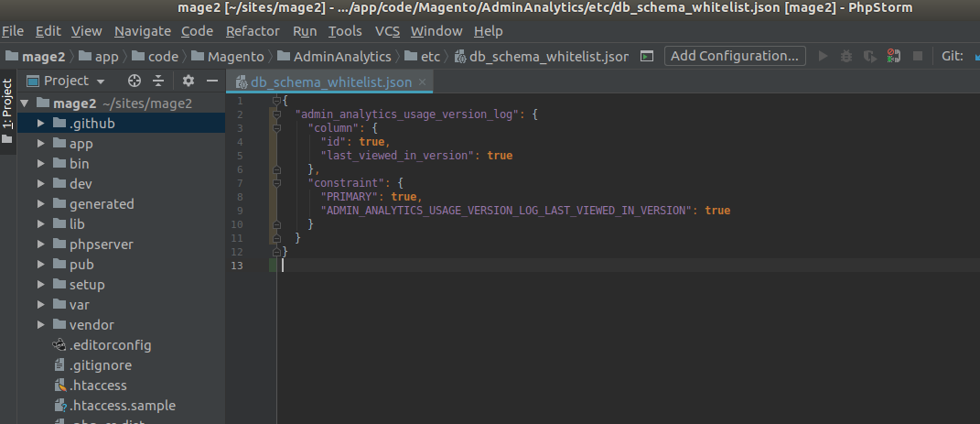Click line number 13 in gutter
Image resolution: width=980 pixels, height=424 pixels.
(x=237, y=266)
